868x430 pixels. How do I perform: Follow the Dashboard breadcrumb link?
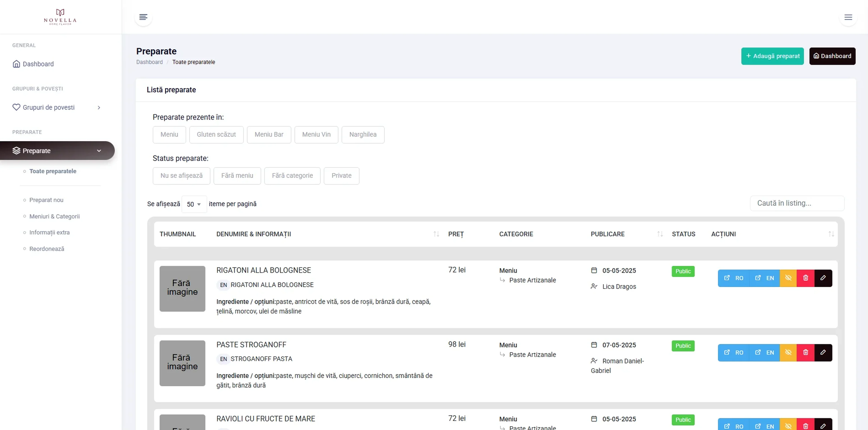pyautogui.click(x=149, y=62)
